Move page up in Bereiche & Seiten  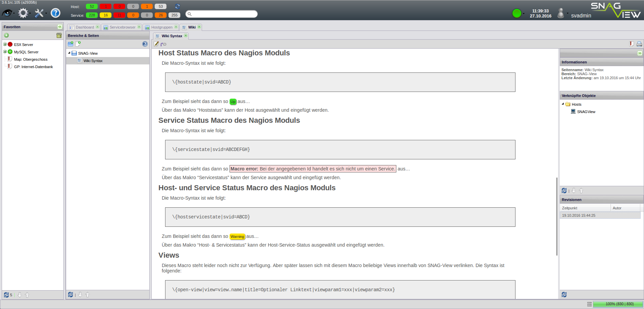pyautogui.click(x=87, y=295)
